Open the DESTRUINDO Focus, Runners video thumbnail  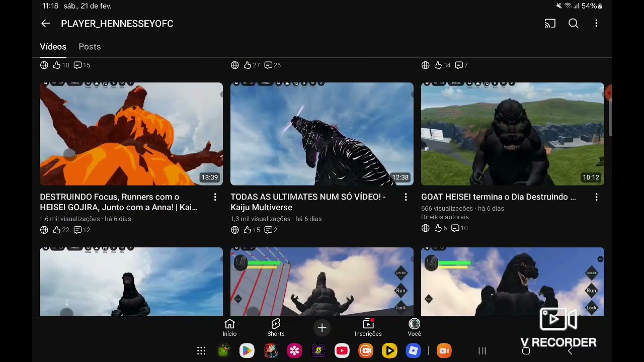131,134
